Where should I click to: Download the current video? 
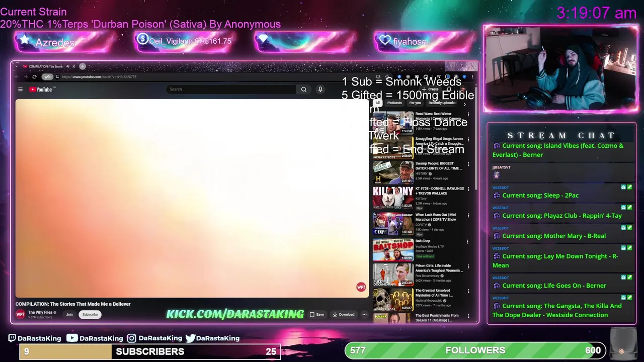[x=344, y=315]
